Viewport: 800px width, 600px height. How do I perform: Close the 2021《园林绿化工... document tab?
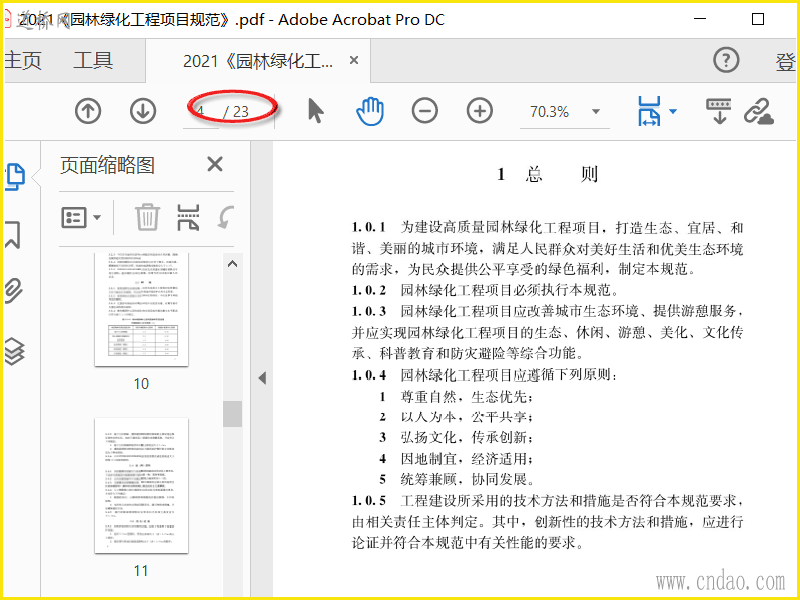[x=354, y=60]
